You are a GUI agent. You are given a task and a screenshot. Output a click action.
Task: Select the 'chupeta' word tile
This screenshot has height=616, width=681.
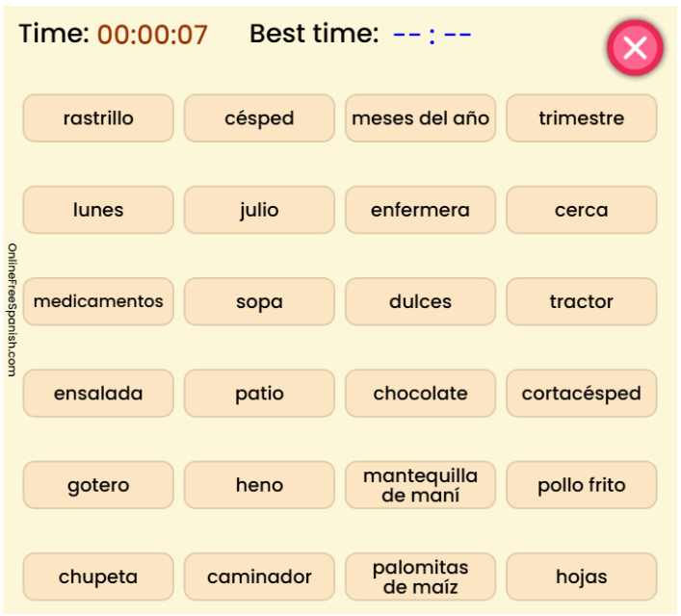pyautogui.click(x=98, y=577)
